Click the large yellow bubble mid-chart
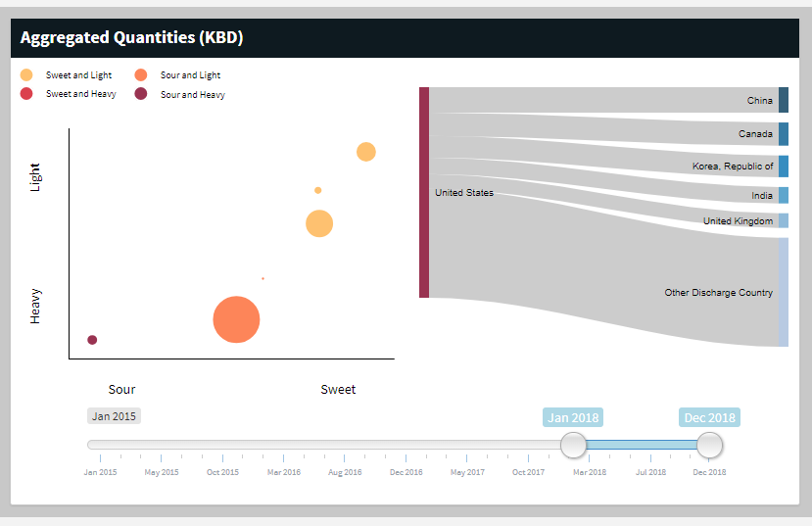 tap(319, 223)
